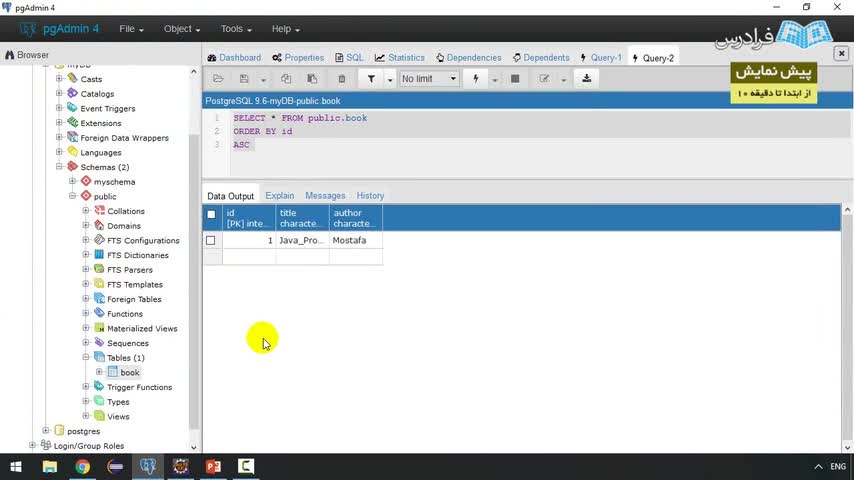Collapse the Tables (1) node
This screenshot has width=854, height=480.
pyautogui.click(x=86, y=357)
